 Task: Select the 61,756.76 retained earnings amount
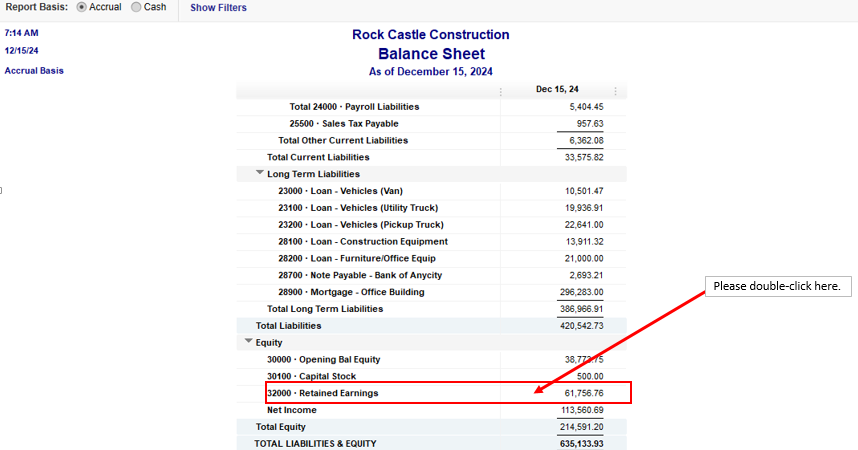(x=584, y=393)
